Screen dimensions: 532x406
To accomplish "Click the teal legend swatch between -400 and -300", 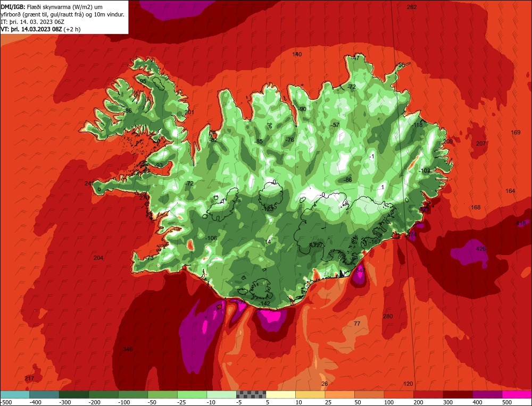I will click(45, 394).
